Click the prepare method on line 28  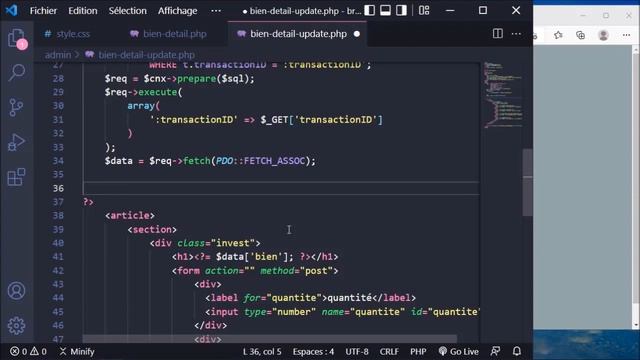(x=196, y=78)
